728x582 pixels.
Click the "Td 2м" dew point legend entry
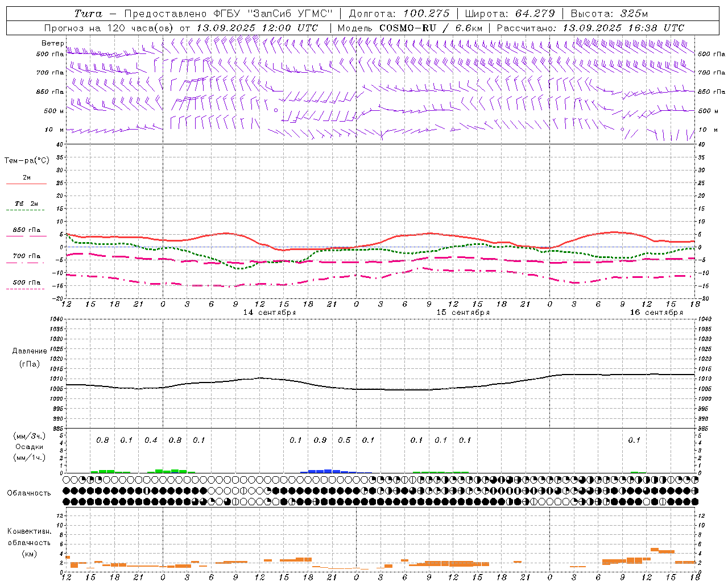26,203
